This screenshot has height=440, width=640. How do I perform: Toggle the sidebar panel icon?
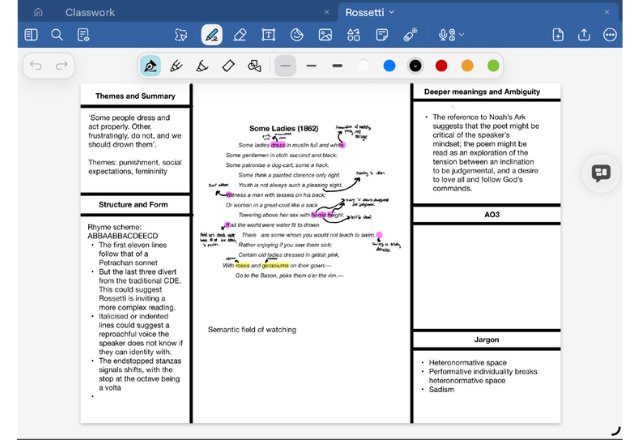(x=31, y=35)
